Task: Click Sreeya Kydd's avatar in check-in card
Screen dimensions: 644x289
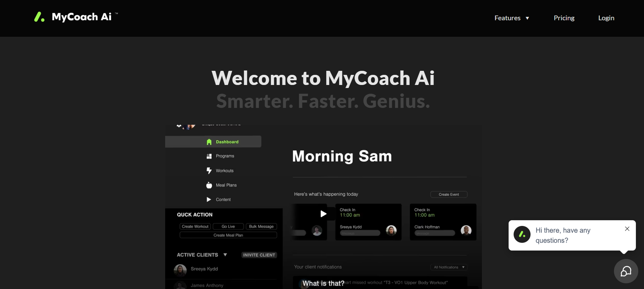Action: pos(391,230)
